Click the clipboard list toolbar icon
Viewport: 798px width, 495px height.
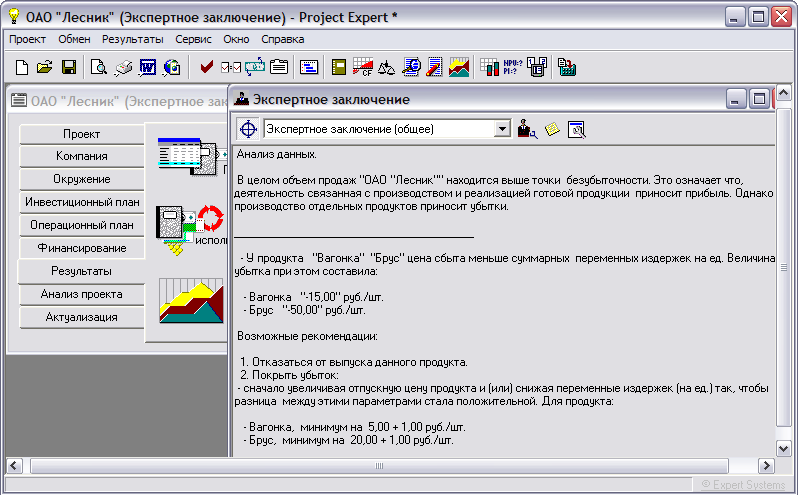pyautogui.click(x=279, y=67)
